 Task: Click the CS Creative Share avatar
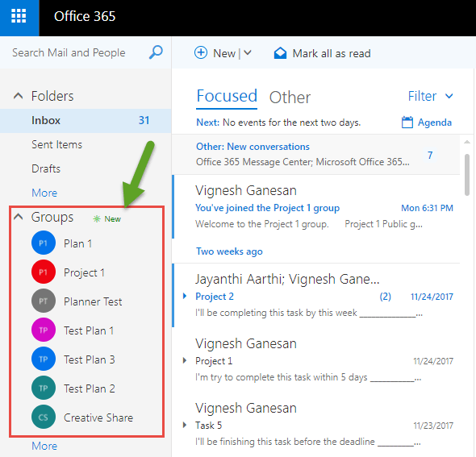point(44,417)
